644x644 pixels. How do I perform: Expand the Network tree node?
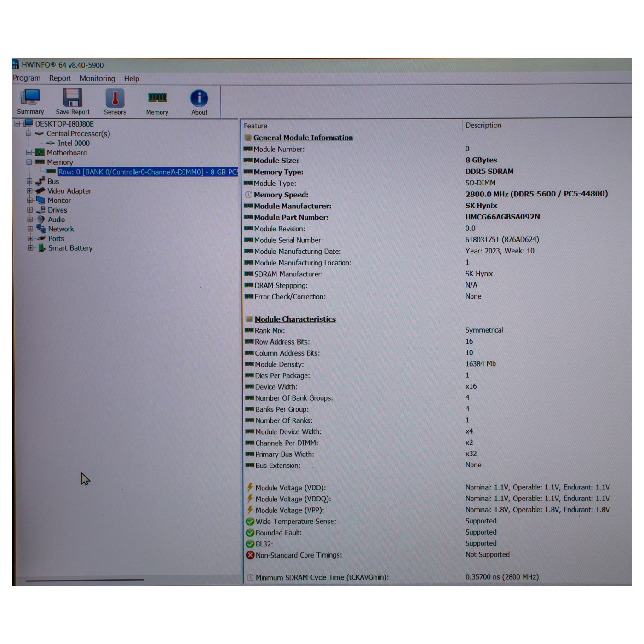tap(30, 229)
